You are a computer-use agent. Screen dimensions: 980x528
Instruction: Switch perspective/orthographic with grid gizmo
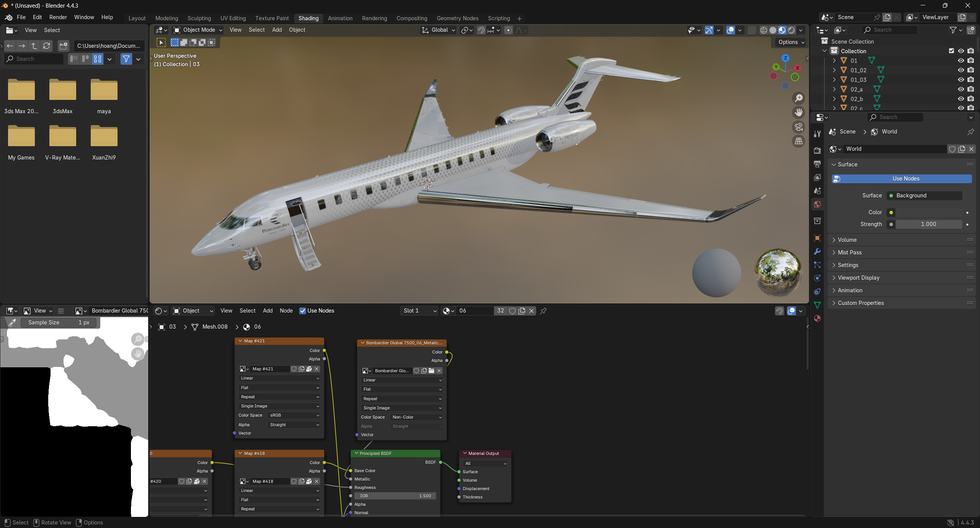(799, 141)
